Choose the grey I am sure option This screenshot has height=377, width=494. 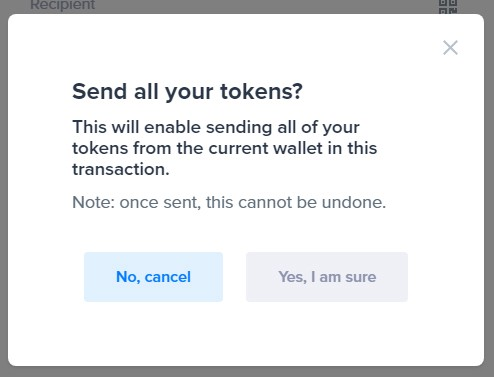click(x=327, y=277)
